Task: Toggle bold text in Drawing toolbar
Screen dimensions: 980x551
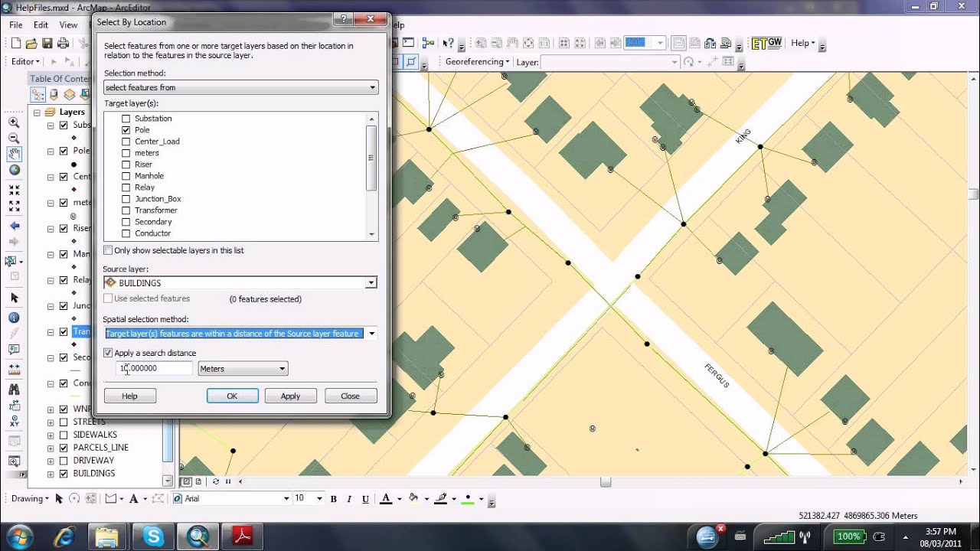Action: point(334,499)
